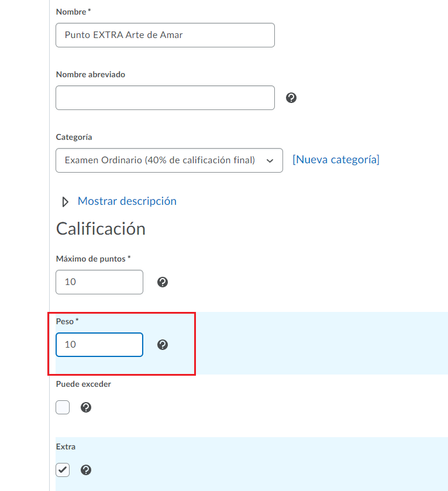448x491 pixels.
Task: Open the Categoría dropdown showing Examen Ordinario
Action: coord(169,160)
